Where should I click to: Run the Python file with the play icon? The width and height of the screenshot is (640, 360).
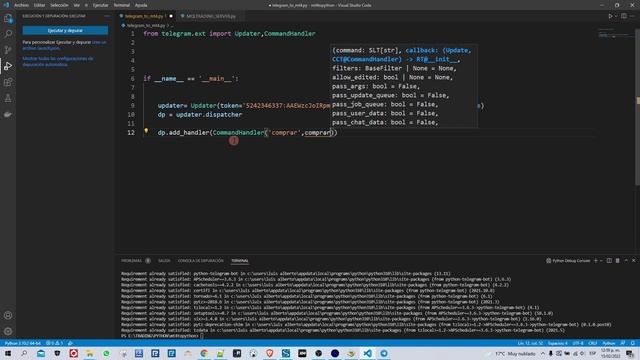pyautogui.click(x=610, y=16)
